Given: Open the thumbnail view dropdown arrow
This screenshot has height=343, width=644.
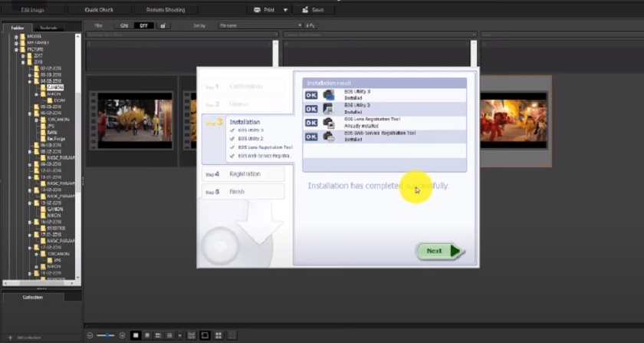Looking at the screenshot, I should pos(179,335).
